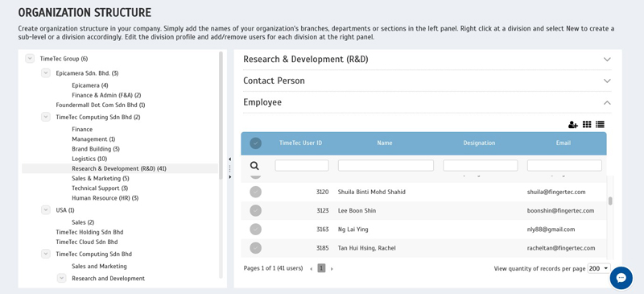Click the panel expand right arrow

[229, 177]
